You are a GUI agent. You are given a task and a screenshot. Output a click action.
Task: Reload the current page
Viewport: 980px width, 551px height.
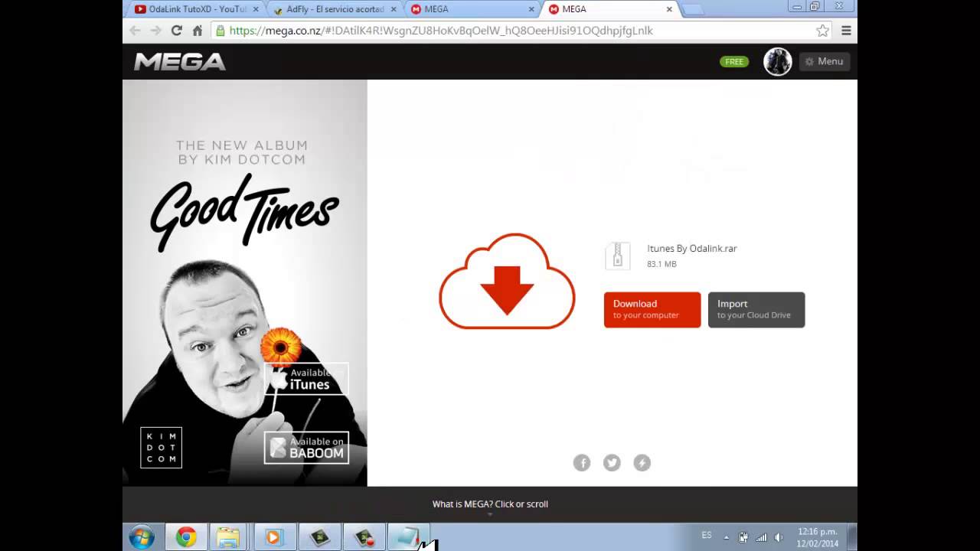coord(177,31)
